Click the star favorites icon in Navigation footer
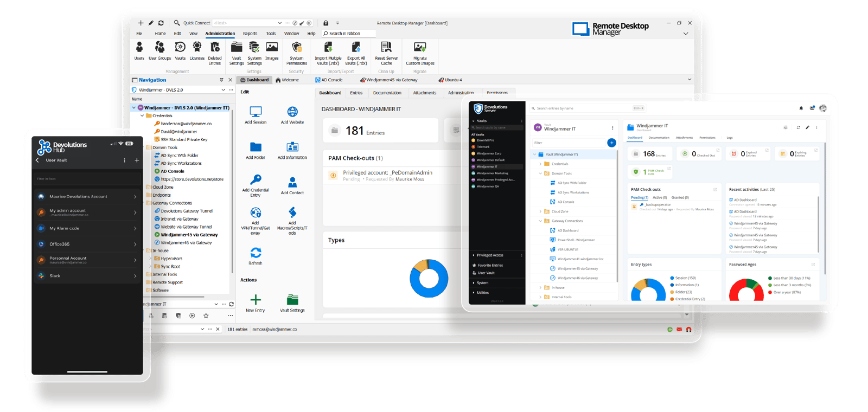 pos(206,316)
